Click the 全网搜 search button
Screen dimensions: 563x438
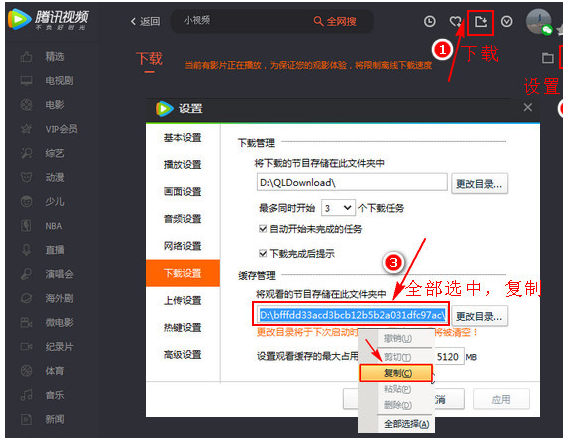[335, 21]
